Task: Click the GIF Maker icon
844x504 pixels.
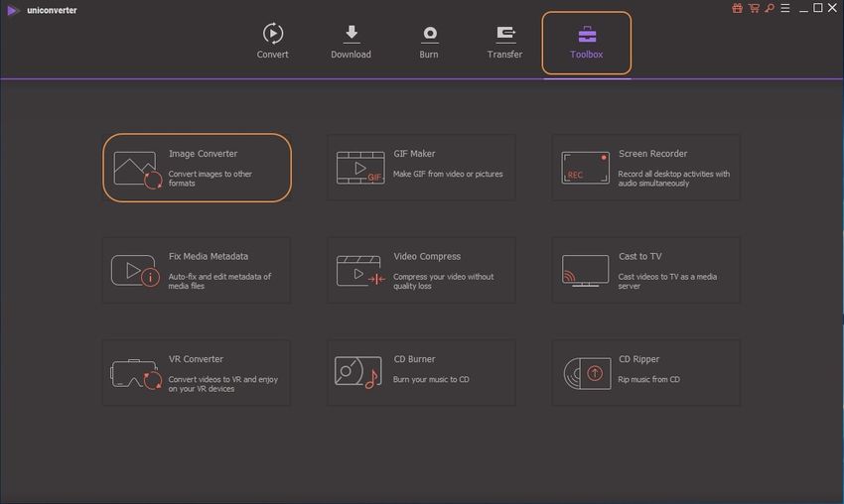Action: pyautogui.click(x=359, y=168)
